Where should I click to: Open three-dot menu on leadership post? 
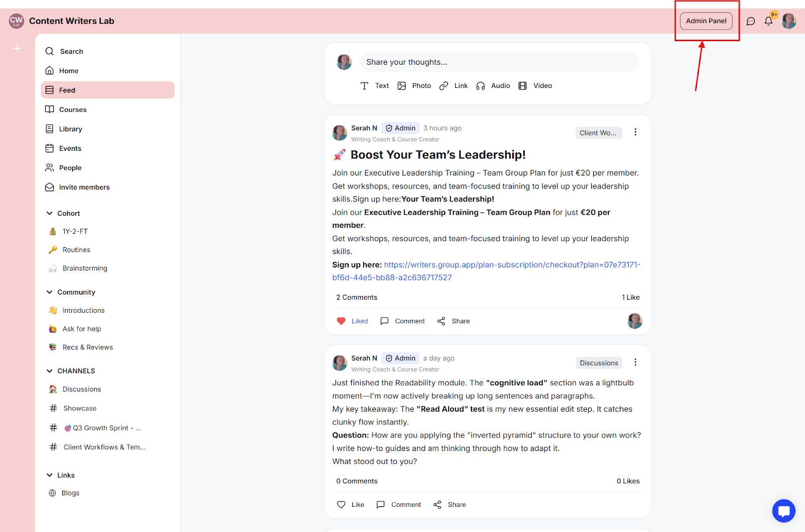[x=635, y=132]
